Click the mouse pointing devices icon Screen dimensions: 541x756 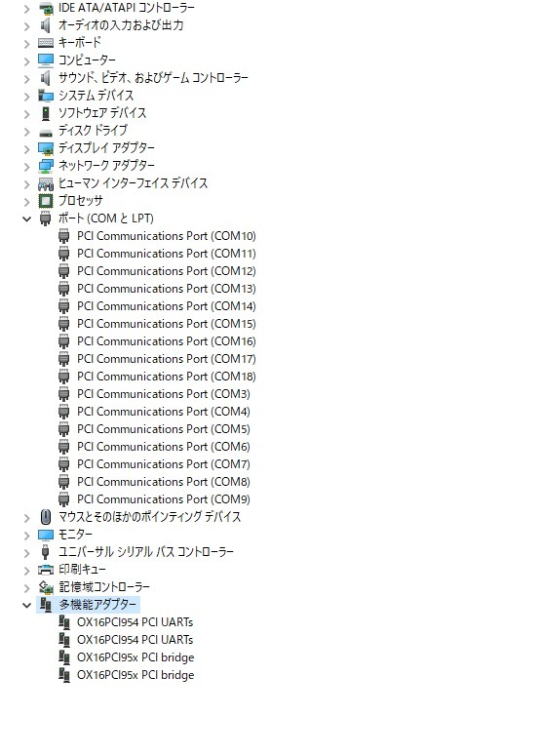coord(46,517)
